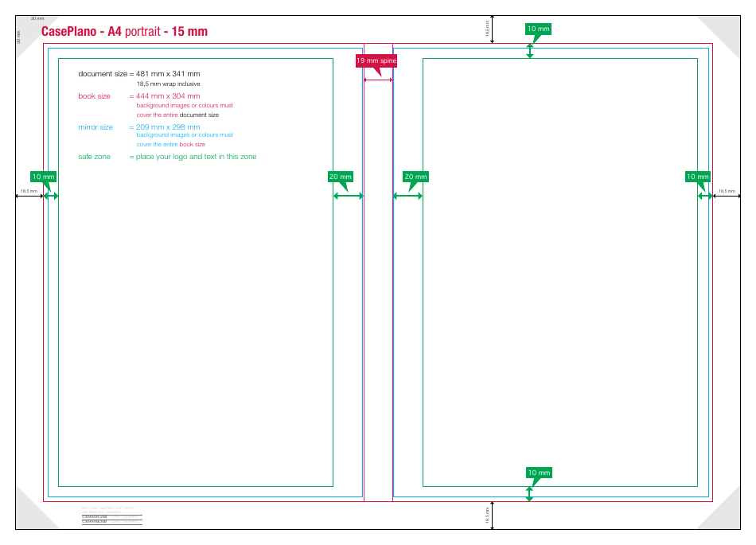This screenshot has height=545, width=756.
Task: Click the green 10 mm marker above right panel
Action: coord(538,29)
